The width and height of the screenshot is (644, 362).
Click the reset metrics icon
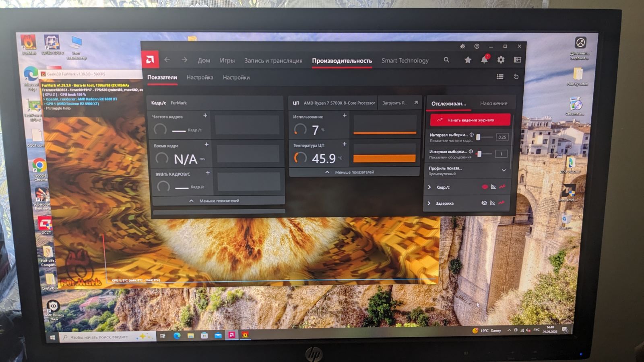[516, 76]
